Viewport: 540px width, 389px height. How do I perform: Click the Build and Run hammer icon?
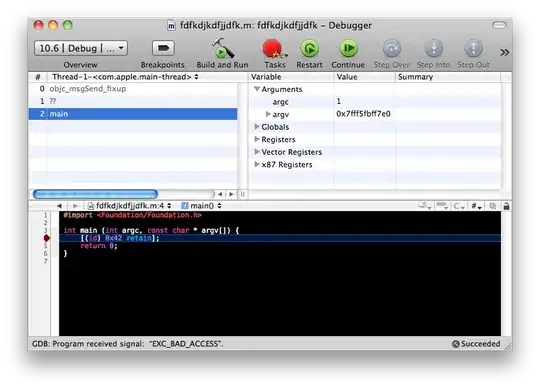click(222, 48)
